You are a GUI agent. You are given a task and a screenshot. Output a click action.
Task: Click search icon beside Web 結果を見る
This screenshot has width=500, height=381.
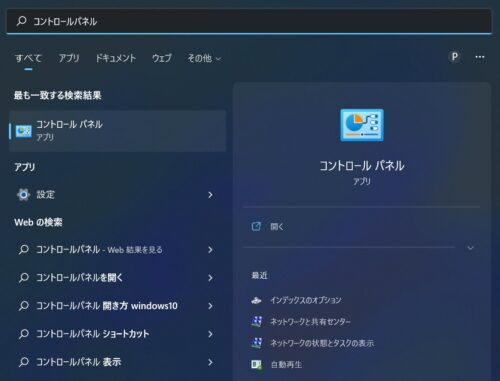(24, 249)
